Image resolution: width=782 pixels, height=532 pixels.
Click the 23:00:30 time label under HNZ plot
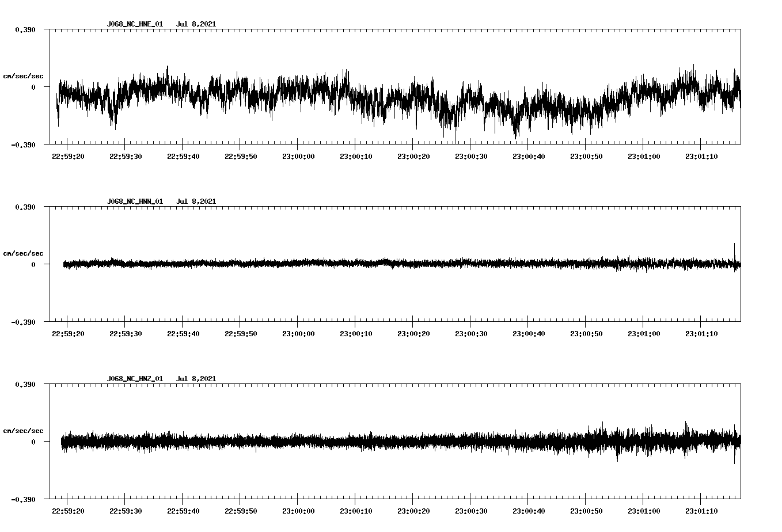pyautogui.click(x=470, y=511)
